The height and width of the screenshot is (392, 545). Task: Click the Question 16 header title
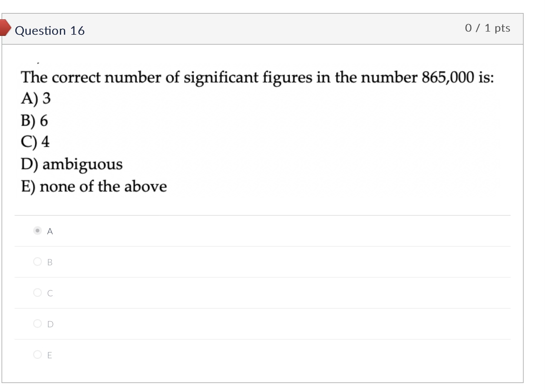coord(50,30)
